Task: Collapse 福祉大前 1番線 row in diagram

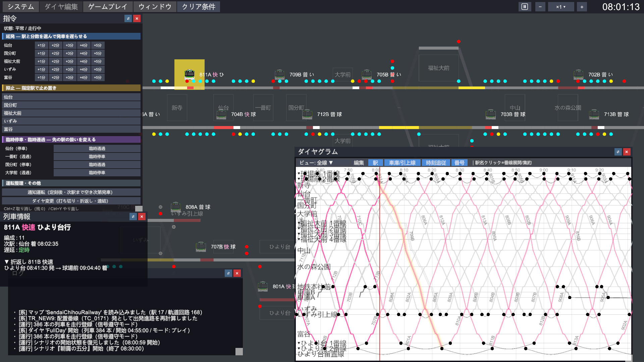Action: 299,223
